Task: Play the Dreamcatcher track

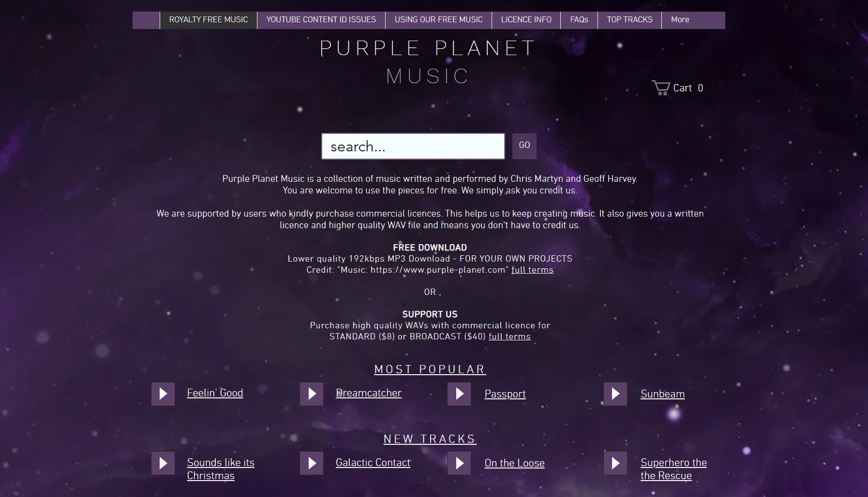Action: [x=311, y=394]
